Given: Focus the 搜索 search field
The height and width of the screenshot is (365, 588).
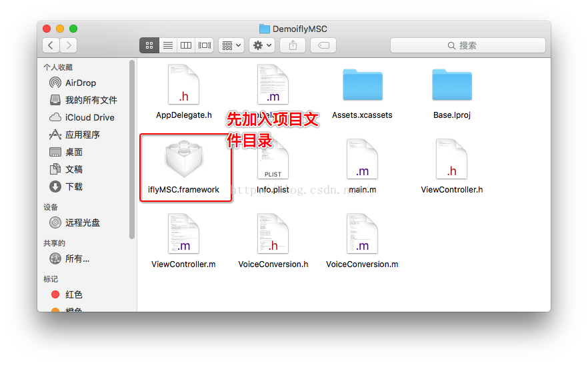Looking at the screenshot, I should [x=467, y=45].
